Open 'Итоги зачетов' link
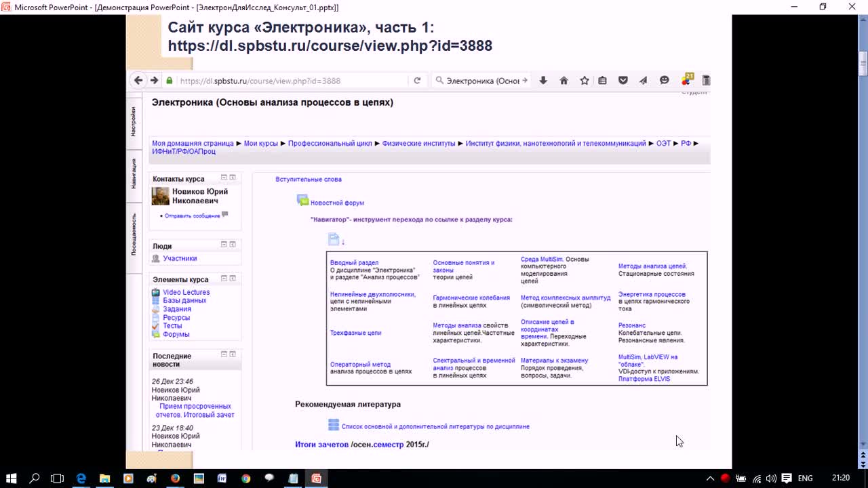Image resolution: width=868 pixels, height=488 pixels. [321, 445]
